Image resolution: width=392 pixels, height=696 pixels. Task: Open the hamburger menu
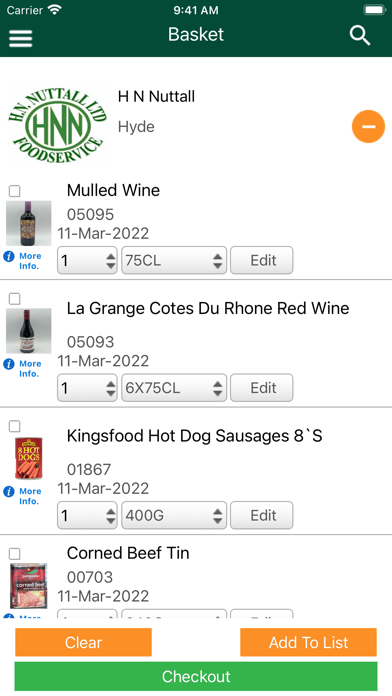tap(20, 38)
